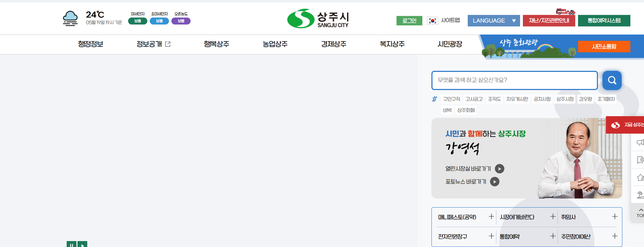Select the 공지사항 keyword tag
This screenshot has height=247, width=644.
tap(542, 99)
